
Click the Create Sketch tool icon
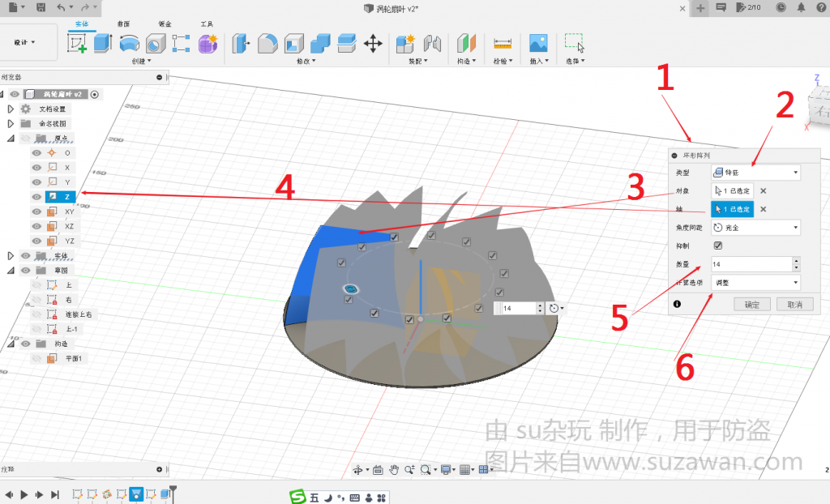pos(77,43)
